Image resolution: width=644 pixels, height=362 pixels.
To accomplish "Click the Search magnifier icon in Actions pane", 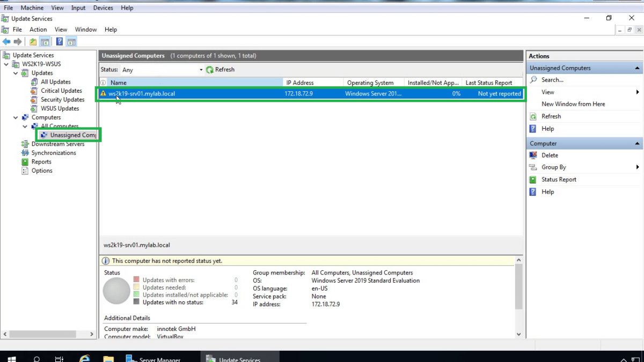I will [533, 80].
